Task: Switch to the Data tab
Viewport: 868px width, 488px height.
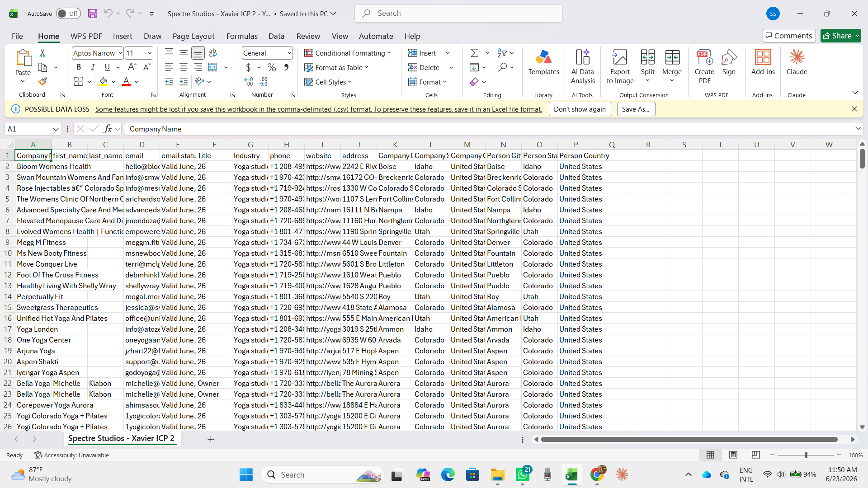Action: pos(276,36)
